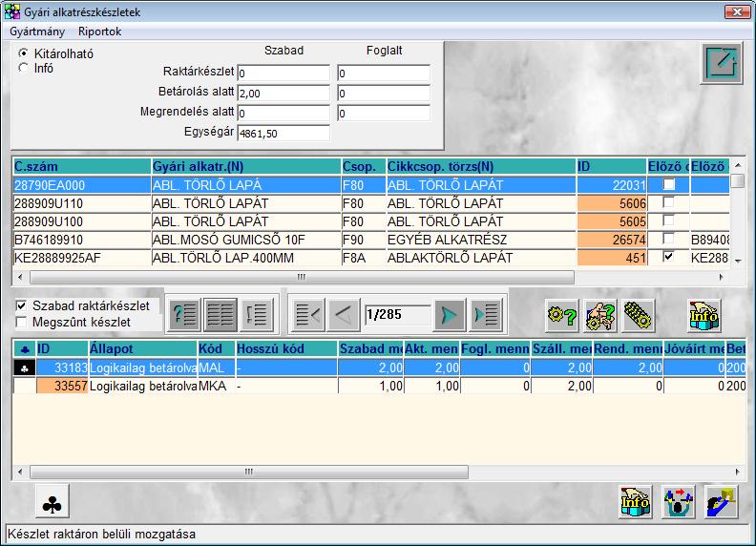756x546 pixels.
Task: Click the Hosszú kód column header
Action: tap(287, 348)
